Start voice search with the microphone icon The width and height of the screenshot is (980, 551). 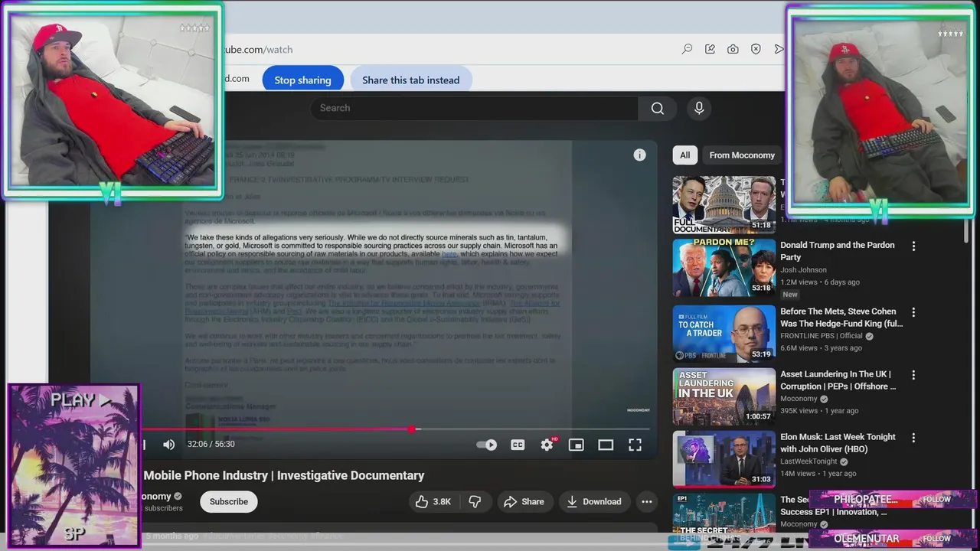pyautogui.click(x=698, y=108)
